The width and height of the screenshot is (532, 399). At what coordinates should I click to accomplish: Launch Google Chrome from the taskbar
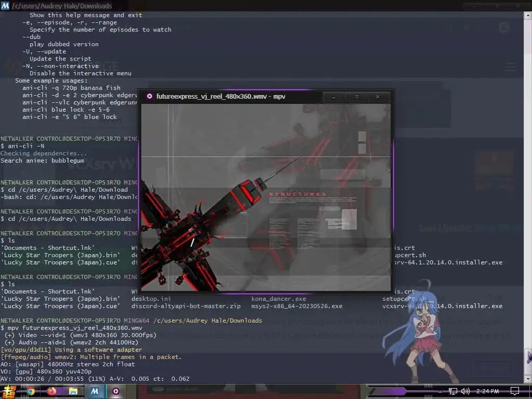[31, 392]
